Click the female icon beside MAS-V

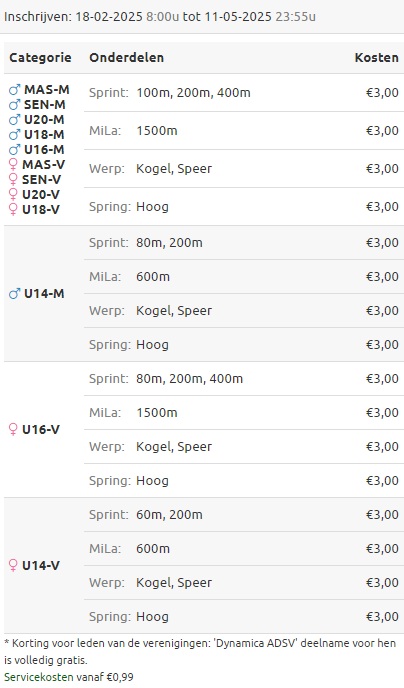coord(13,165)
